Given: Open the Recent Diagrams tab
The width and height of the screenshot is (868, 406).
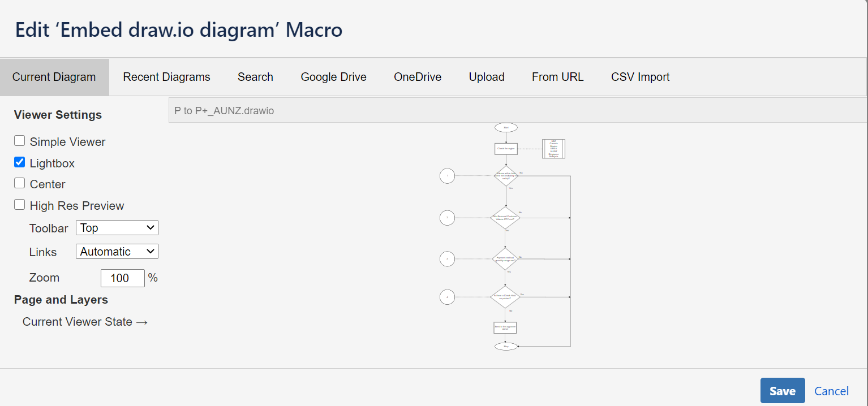Looking at the screenshot, I should tap(166, 77).
